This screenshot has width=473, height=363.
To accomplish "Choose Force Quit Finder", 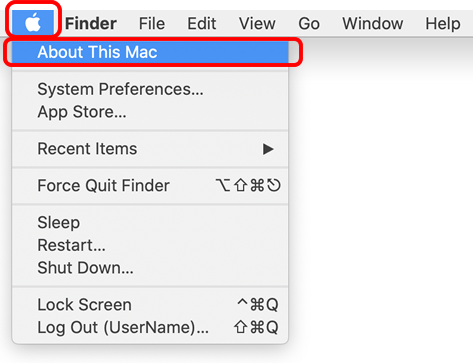I will [x=150, y=185].
